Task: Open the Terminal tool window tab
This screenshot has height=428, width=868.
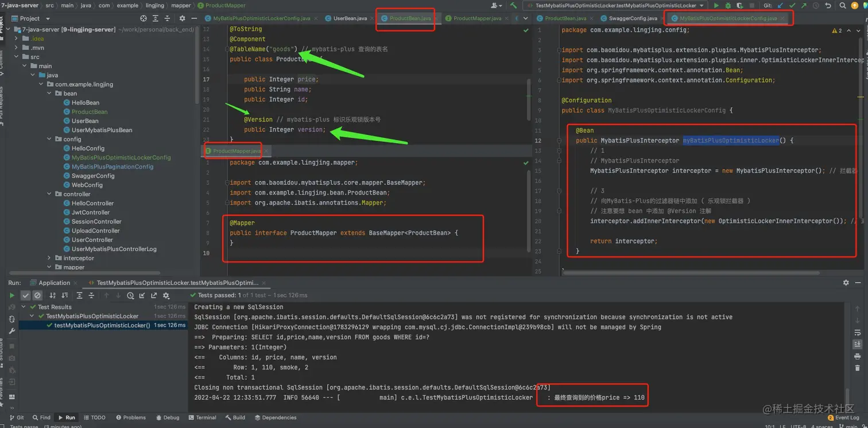Action: (202, 418)
